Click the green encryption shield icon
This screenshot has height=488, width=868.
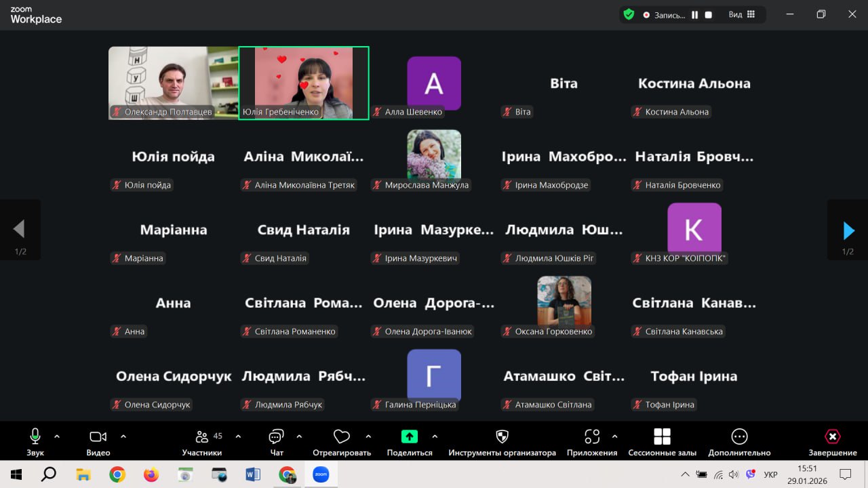tap(629, 14)
